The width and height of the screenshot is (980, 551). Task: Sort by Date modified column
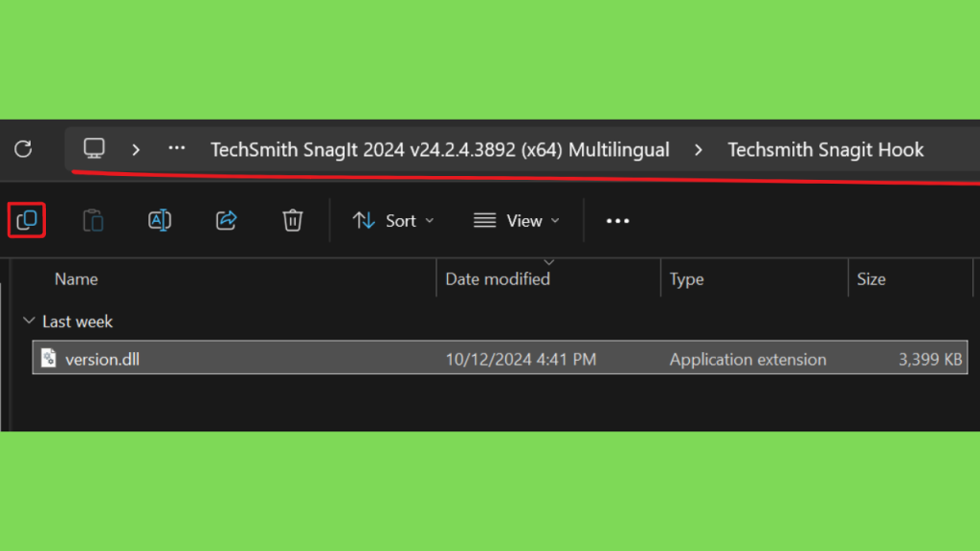[498, 279]
